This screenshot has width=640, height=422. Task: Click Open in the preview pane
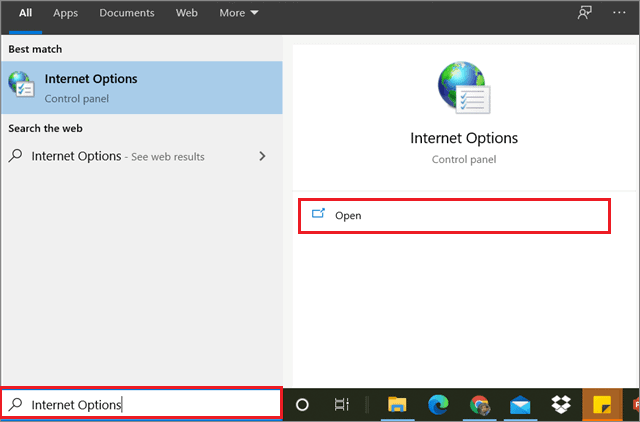(x=454, y=216)
